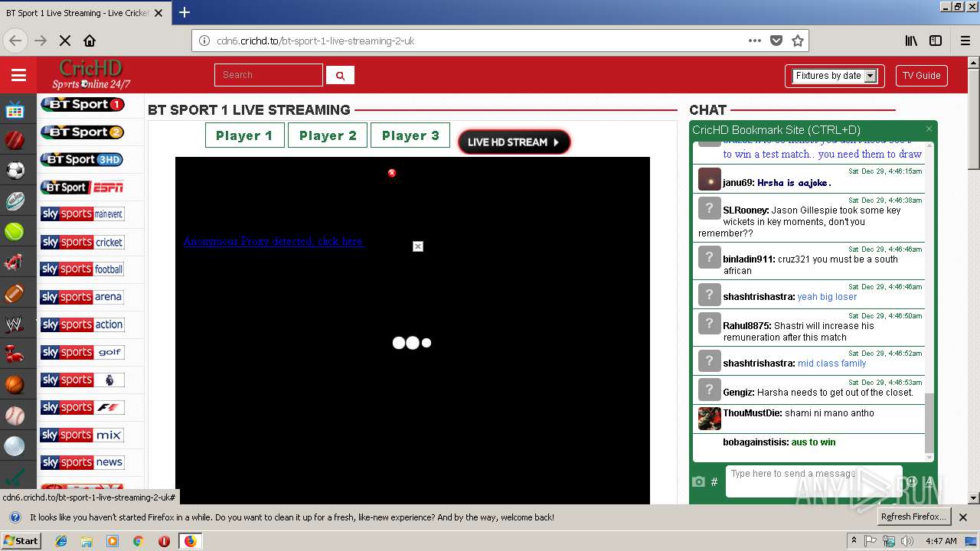Viewport: 980px width, 551px height.
Task: Open Sky Sports News channel
Action: (x=82, y=462)
